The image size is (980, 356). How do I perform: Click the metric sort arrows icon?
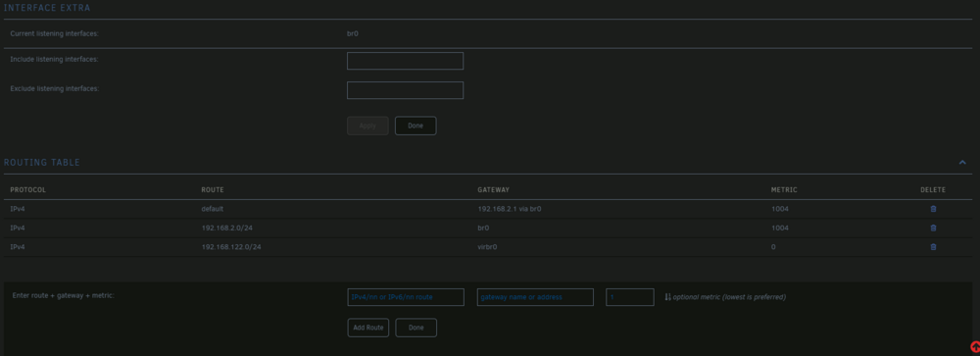pos(667,297)
